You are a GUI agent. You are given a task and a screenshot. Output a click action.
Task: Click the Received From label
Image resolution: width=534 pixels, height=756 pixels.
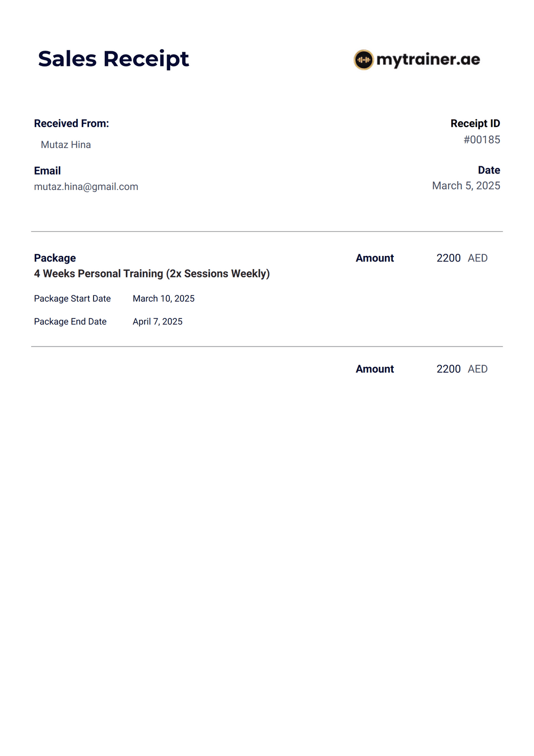[72, 123]
